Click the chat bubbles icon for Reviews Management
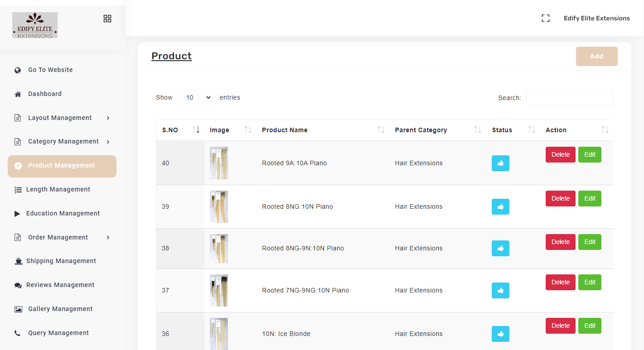 [x=18, y=285]
